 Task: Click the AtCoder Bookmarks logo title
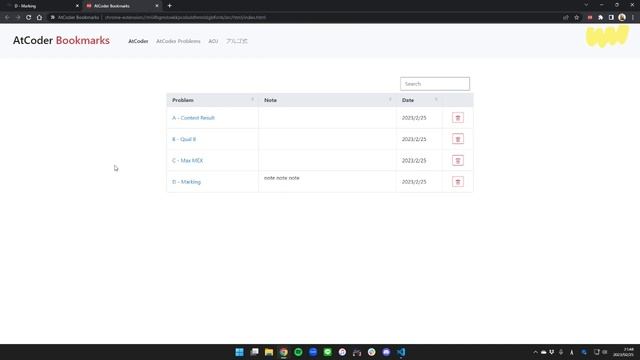61,40
